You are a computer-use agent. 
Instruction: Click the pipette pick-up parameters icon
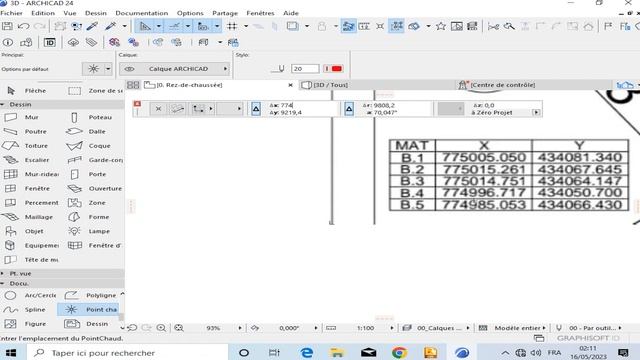[x=92, y=27]
